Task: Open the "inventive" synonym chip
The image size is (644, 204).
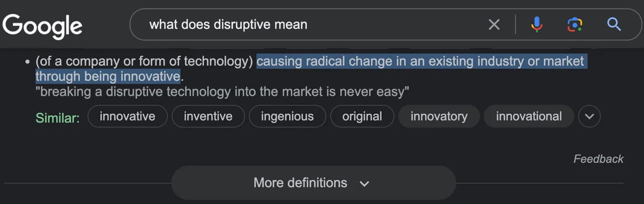Action: (208, 117)
